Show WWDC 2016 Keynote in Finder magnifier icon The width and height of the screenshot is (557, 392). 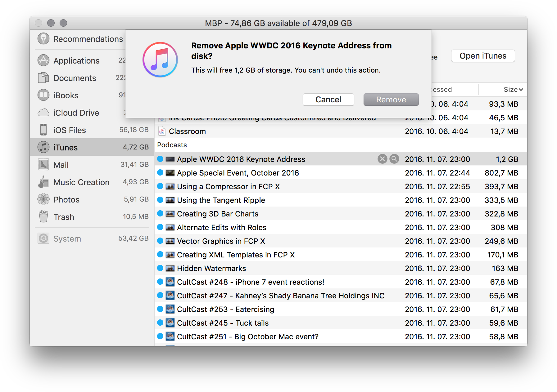pos(394,159)
